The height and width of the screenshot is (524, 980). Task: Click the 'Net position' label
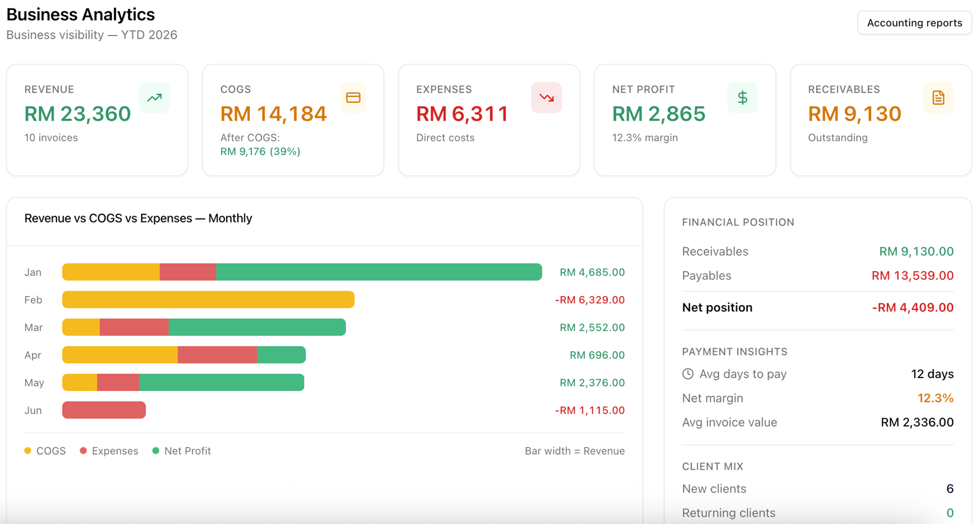[x=717, y=308]
